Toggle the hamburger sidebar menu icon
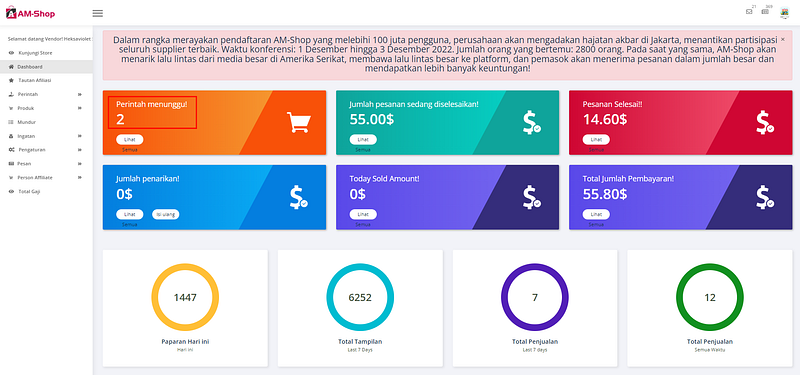 (97, 14)
